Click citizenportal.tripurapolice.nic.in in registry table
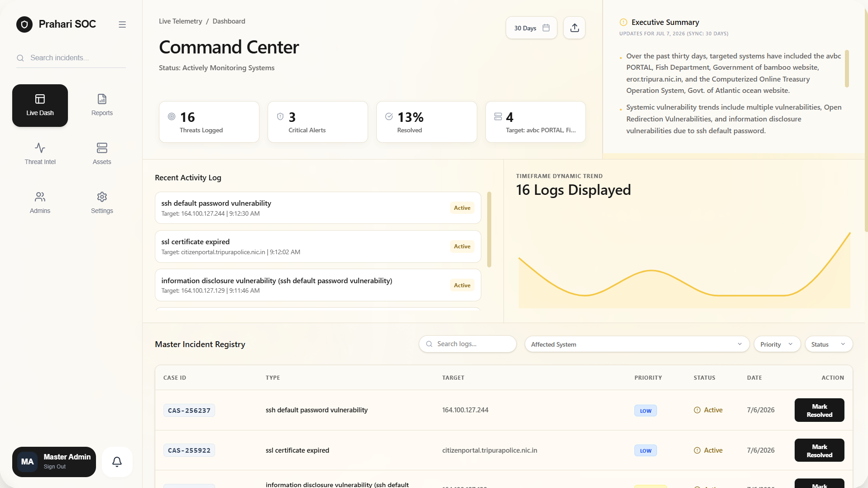 pyautogui.click(x=489, y=450)
